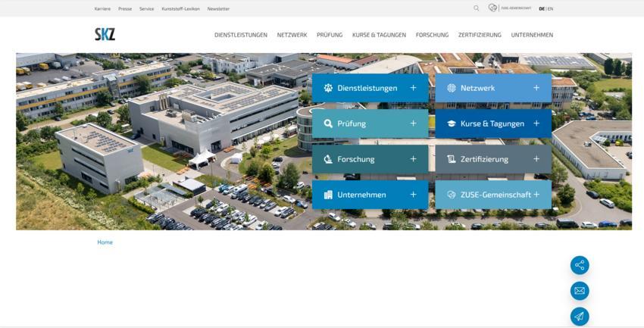The width and height of the screenshot is (644, 328).
Task: Open the FORSCHUNG main menu item
Action: (x=432, y=35)
